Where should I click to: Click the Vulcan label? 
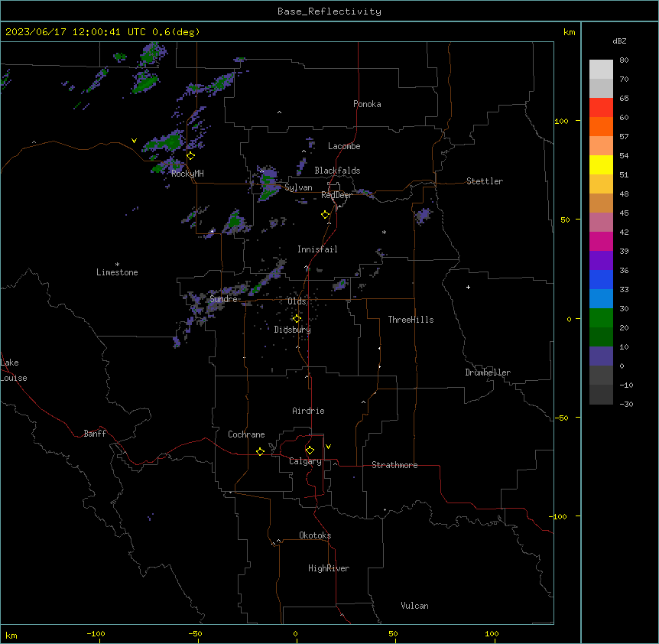[x=415, y=606]
